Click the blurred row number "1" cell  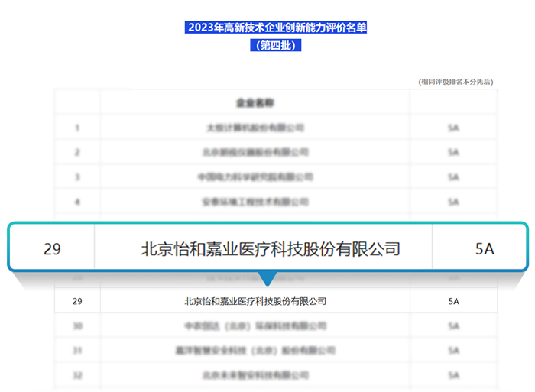pyautogui.click(x=77, y=128)
